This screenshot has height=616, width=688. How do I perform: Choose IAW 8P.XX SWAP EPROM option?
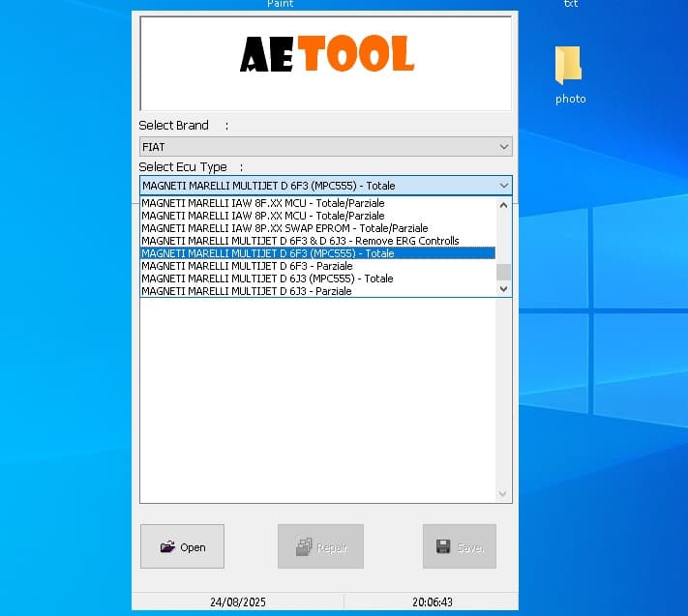click(x=317, y=228)
